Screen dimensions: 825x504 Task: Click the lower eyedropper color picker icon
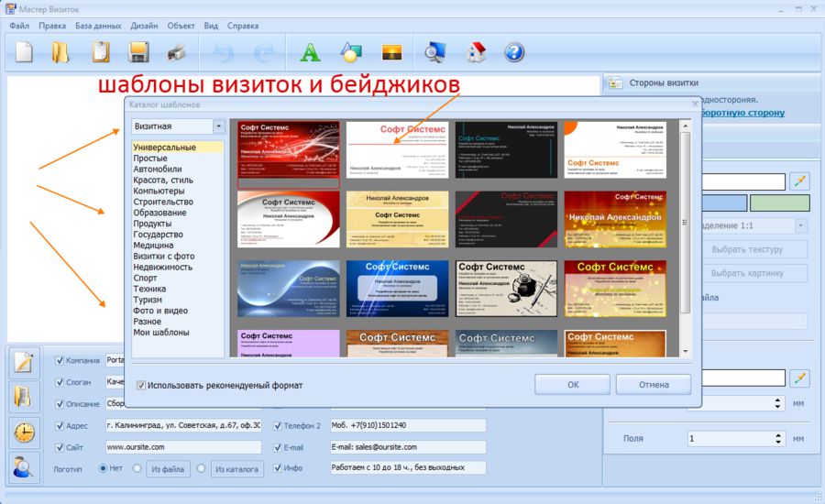coord(799,378)
